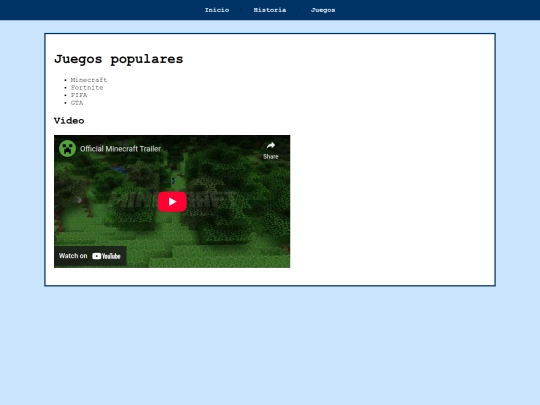Play the Official Minecraft Trailer video
The height and width of the screenshot is (405, 540).
tap(172, 202)
